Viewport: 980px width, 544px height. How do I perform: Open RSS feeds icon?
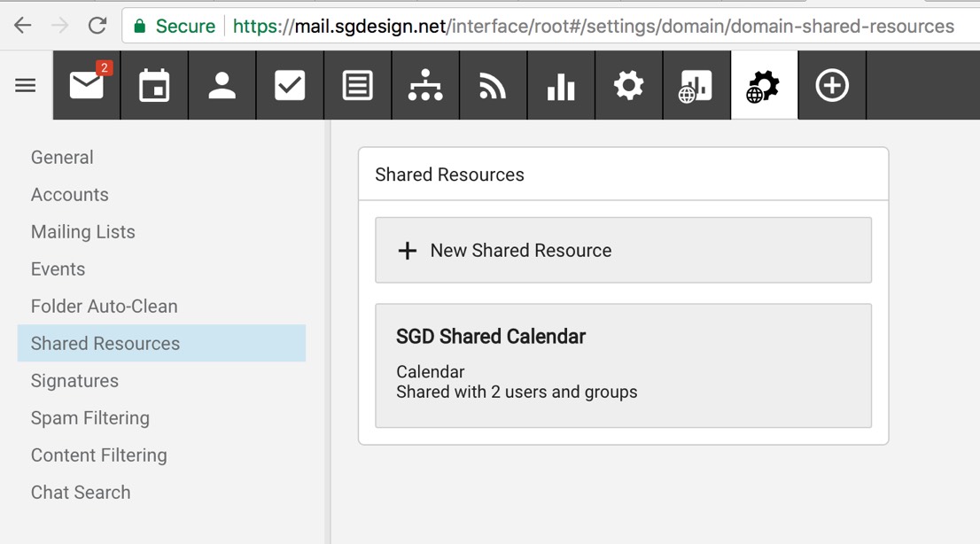pyautogui.click(x=493, y=86)
